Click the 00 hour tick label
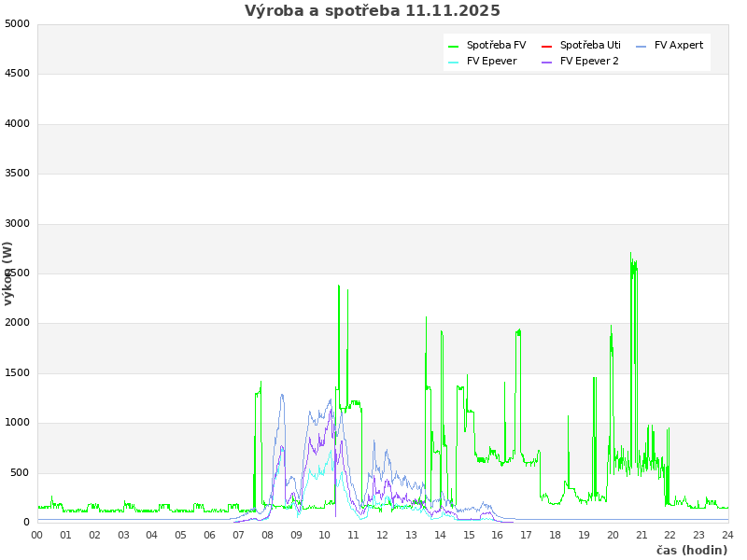 click(37, 535)
